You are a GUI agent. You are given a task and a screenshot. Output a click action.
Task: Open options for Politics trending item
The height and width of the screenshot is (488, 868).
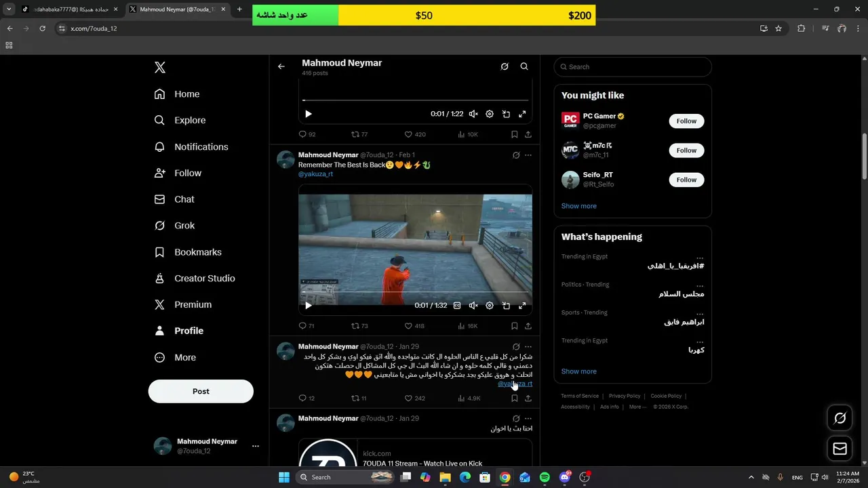(700, 285)
